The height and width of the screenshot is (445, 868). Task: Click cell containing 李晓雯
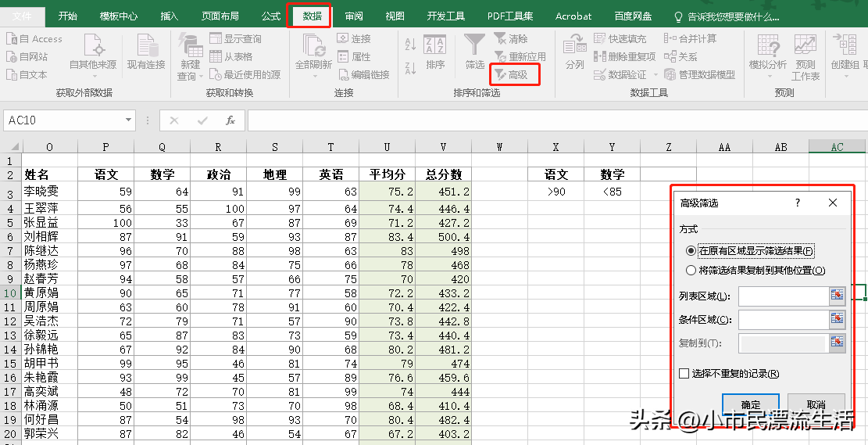point(50,191)
